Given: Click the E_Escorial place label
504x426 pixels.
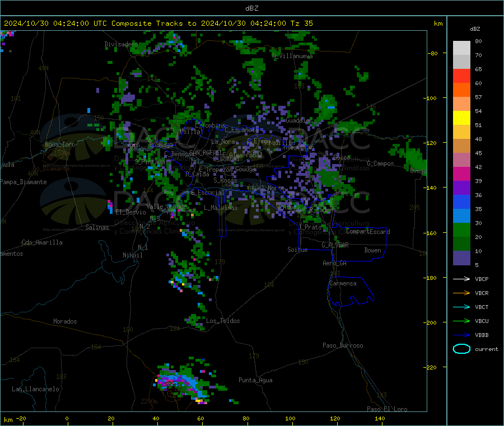Looking at the screenshot, I should 208,193.
